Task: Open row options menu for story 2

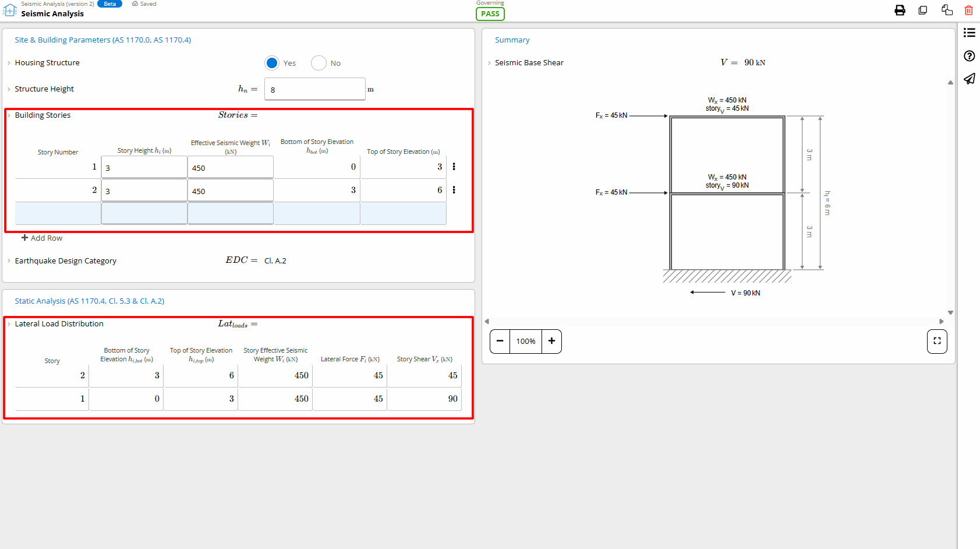Action: [x=454, y=190]
